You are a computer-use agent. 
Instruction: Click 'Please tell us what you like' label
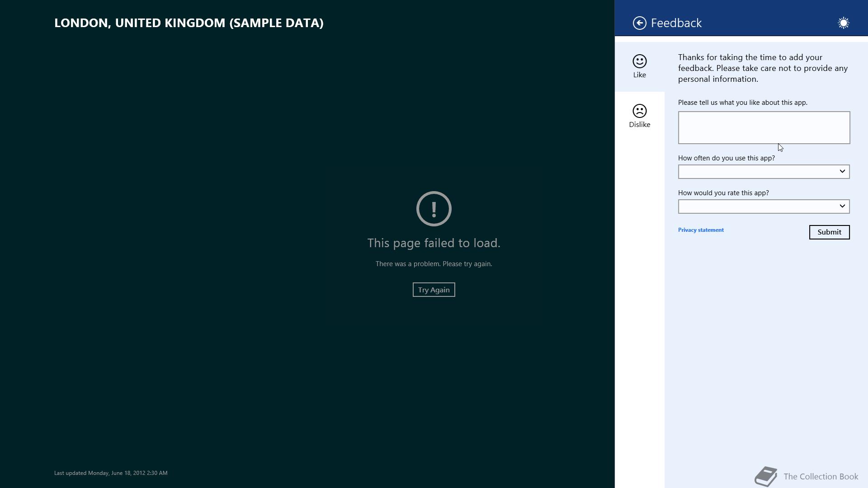(742, 103)
